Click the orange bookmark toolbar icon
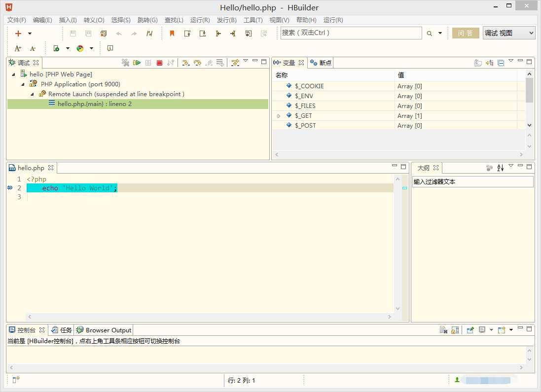541x392 pixels. [x=172, y=34]
